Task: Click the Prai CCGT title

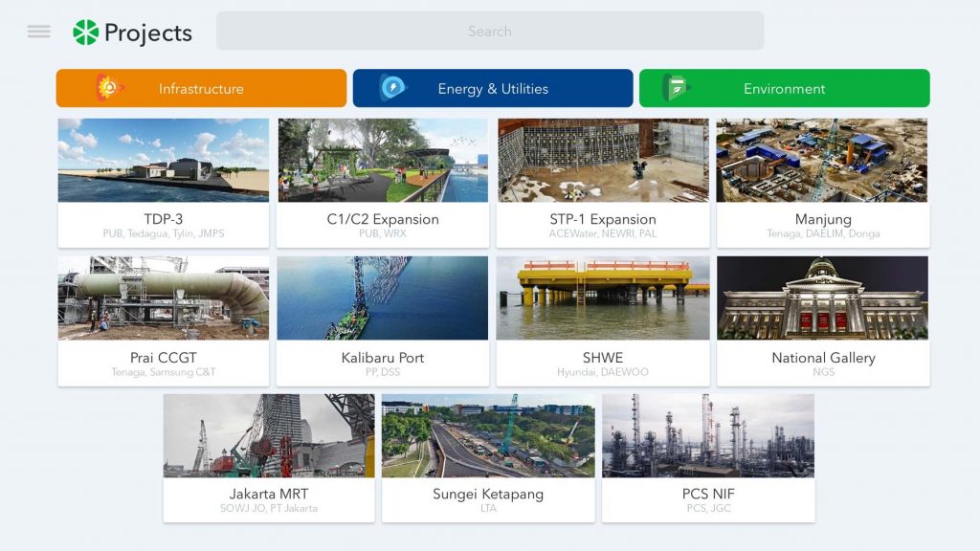Action: [163, 358]
